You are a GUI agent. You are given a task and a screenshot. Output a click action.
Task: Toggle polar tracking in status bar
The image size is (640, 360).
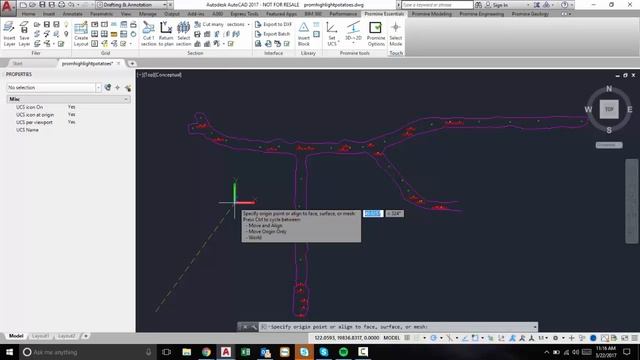pos(434,338)
